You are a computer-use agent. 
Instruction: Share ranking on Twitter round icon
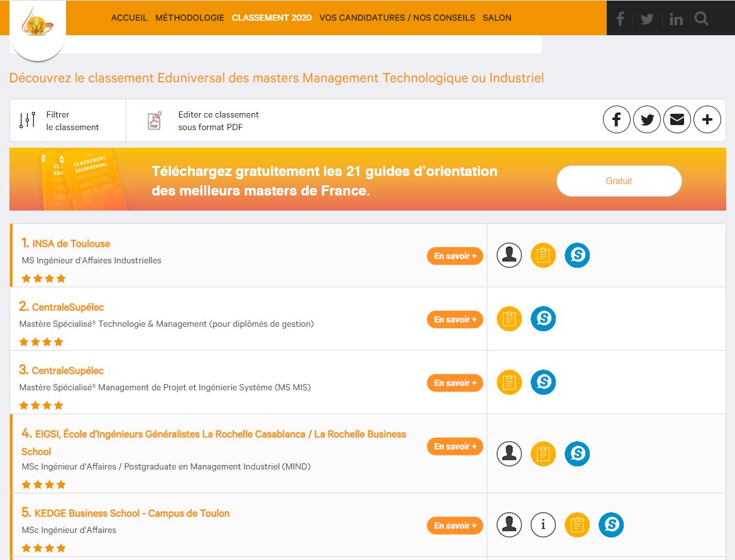647,119
